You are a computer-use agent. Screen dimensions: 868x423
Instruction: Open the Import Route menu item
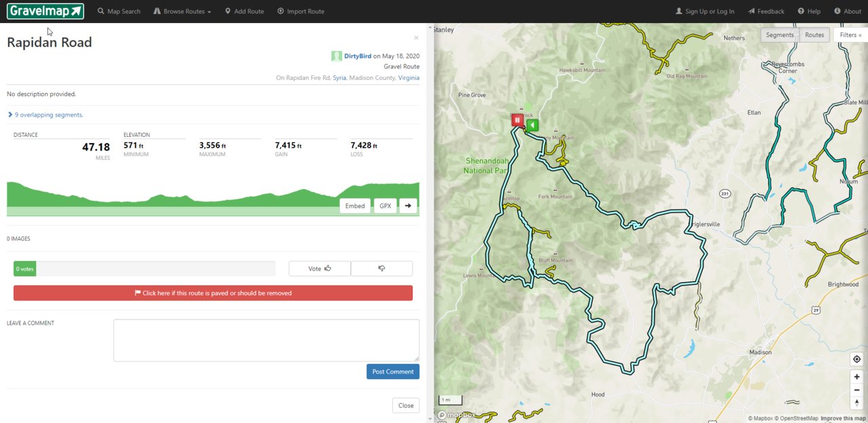tap(301, 12)
